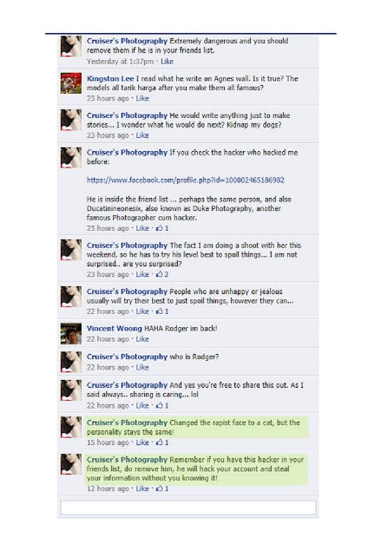Click thumbs-up icon on the jealous people comment
The width and height of the screenshot is (392, 555).
coord(159,312)
